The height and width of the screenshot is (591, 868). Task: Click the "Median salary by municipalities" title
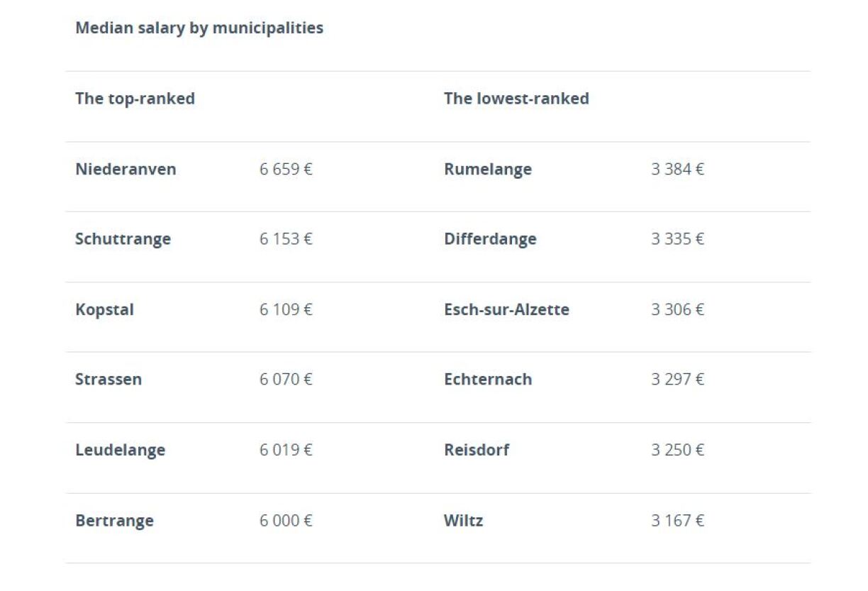[199, 28]
